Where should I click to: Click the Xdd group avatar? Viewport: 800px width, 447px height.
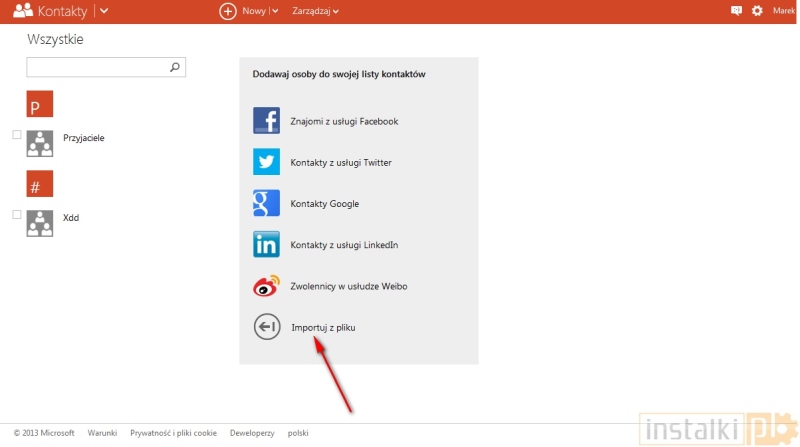click(40, 224)
